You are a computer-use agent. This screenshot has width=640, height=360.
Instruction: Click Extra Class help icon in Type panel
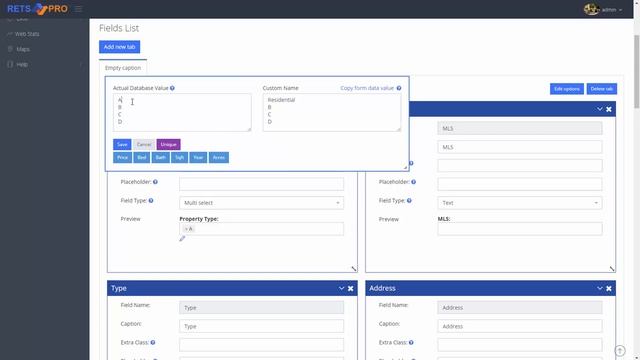(x=153, y=342)
